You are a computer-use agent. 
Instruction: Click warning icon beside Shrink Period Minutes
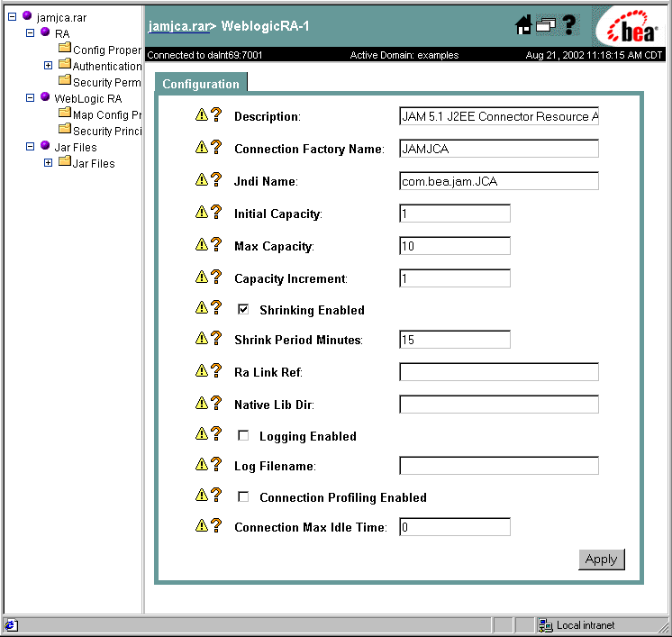tap(202, 339)
